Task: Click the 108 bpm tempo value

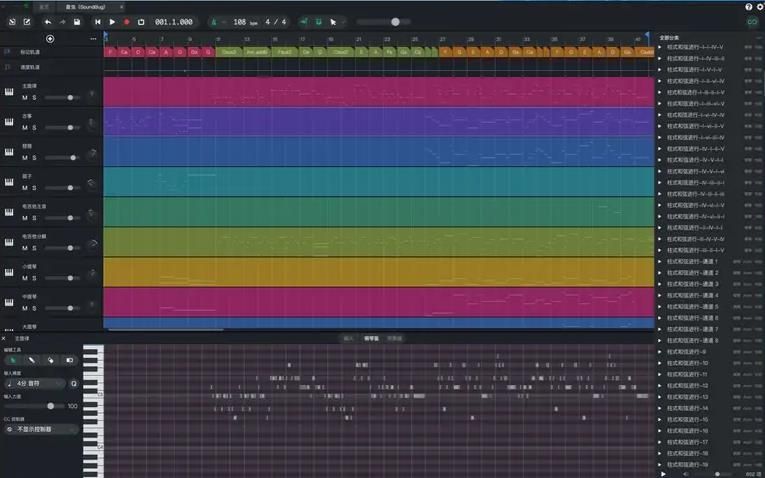Action: [x=240, y=22]
